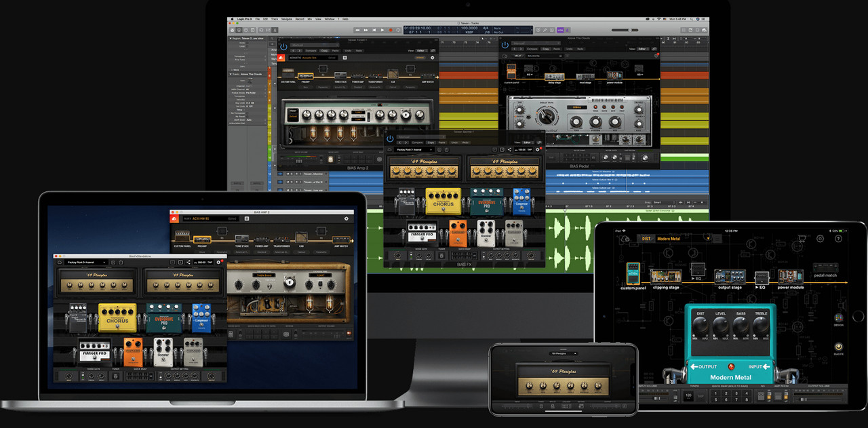Click the shopping cart icon on iPad
This screenshot has width=868, height=428.
[x=801, y=239]
